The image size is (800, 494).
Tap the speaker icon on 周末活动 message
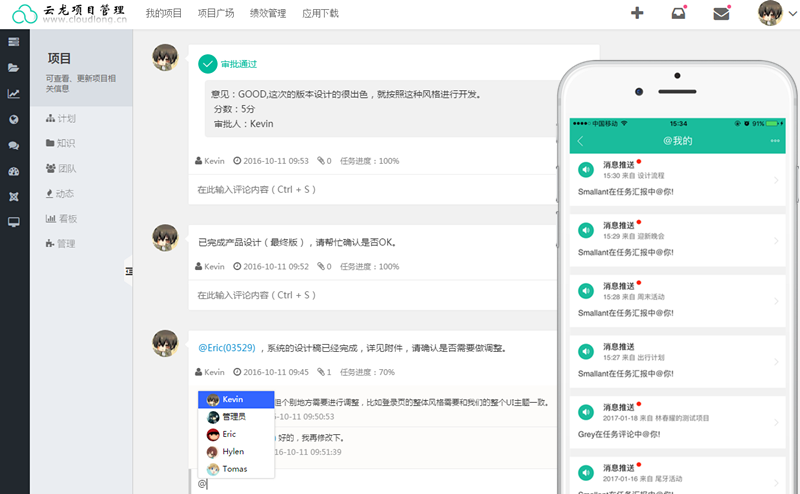point(586,291)
